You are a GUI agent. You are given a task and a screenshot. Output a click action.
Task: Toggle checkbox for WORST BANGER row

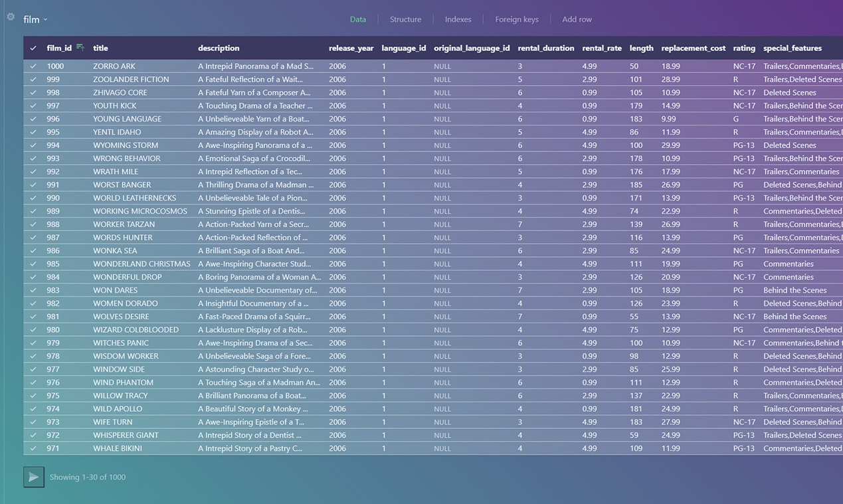point(33,185)
